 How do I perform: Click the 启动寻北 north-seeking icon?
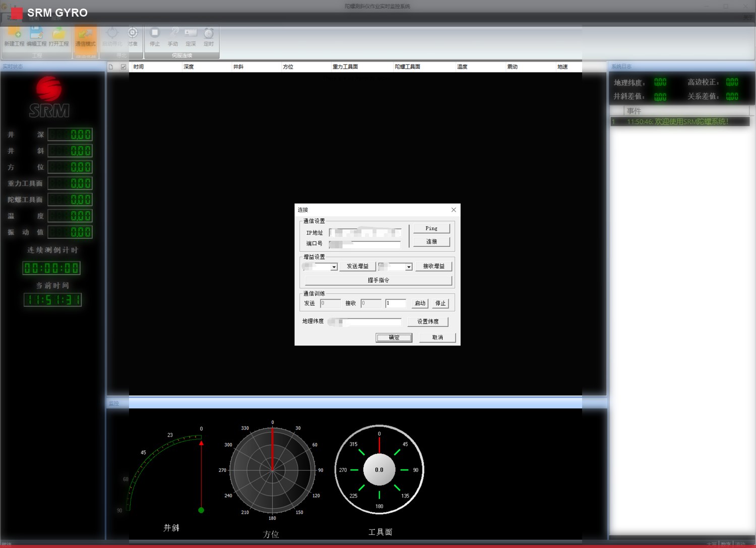coord(112,36)
